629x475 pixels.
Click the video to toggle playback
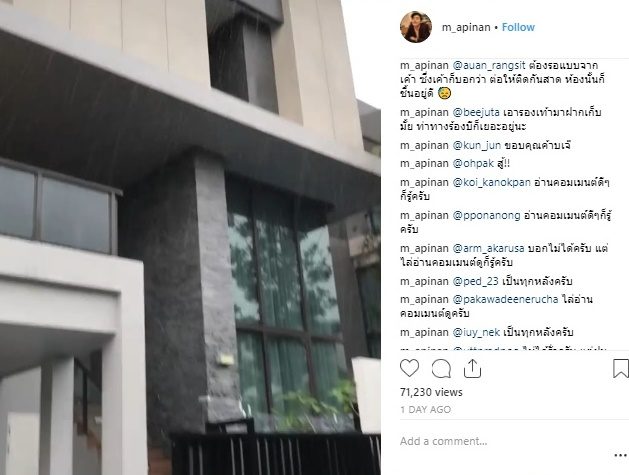coord(190,238)
